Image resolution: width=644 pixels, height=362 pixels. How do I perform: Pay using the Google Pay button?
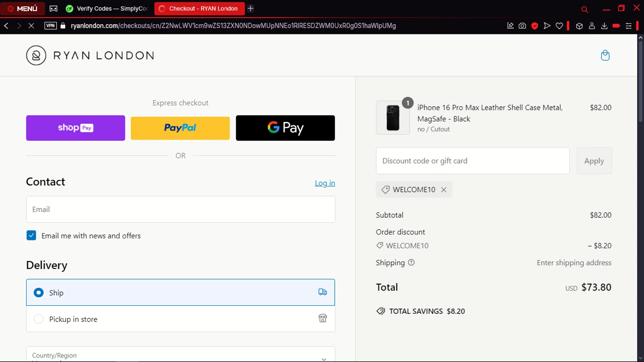coord(285,128)
